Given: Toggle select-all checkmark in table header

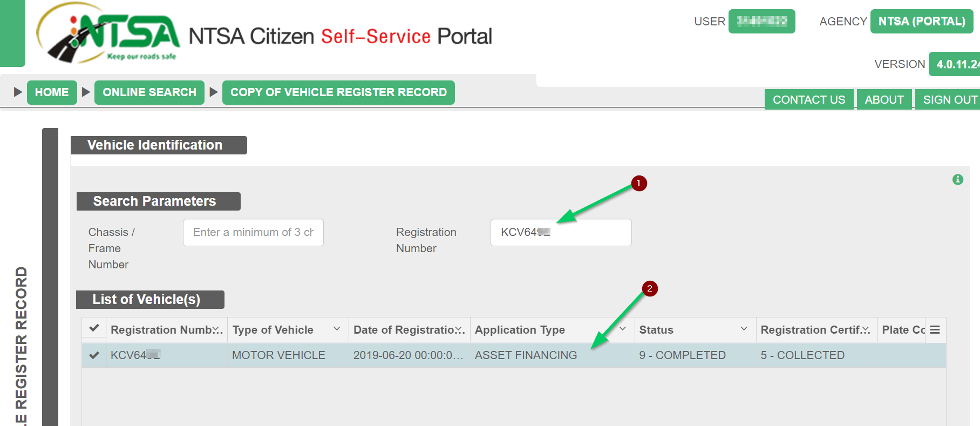Looking at the screenshot, I should coord(94,328).
